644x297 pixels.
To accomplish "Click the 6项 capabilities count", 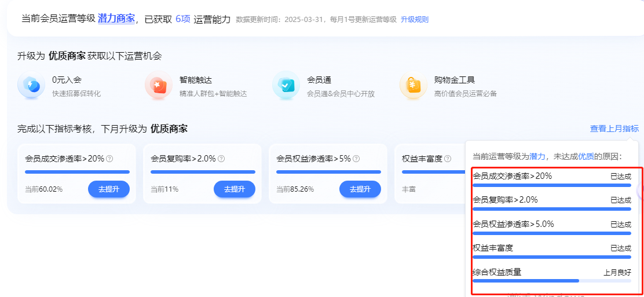I will coord(183,19).
